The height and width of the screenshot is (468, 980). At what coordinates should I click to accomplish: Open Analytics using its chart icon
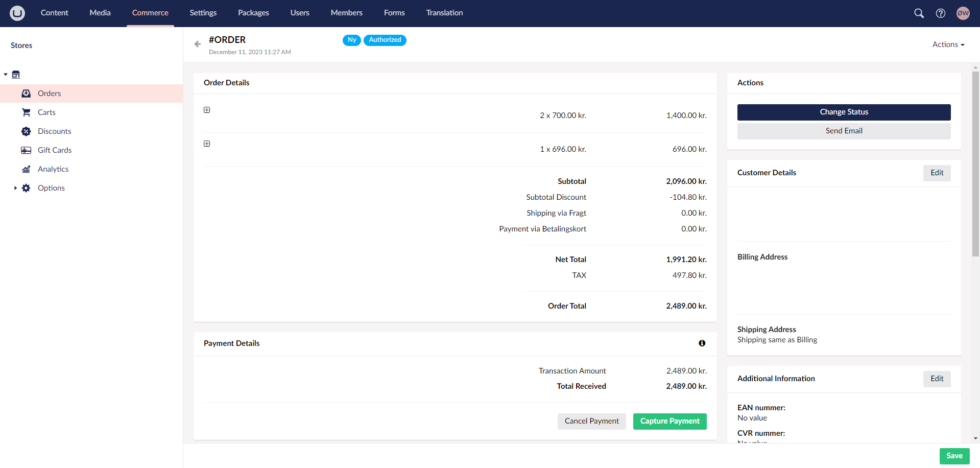point(26,169)
